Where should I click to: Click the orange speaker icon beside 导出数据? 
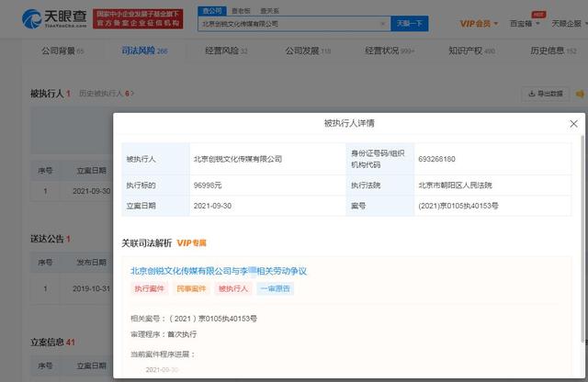(x=581, y=94)
